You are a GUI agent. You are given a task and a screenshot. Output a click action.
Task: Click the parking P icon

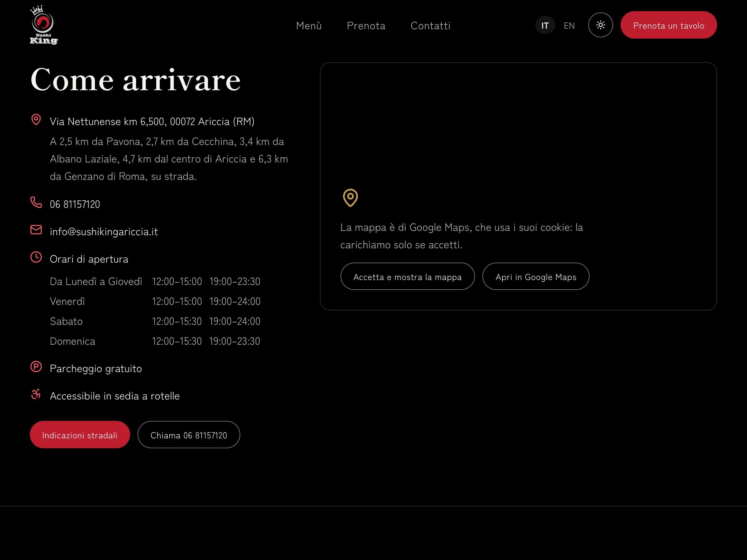tap(36, 366)
